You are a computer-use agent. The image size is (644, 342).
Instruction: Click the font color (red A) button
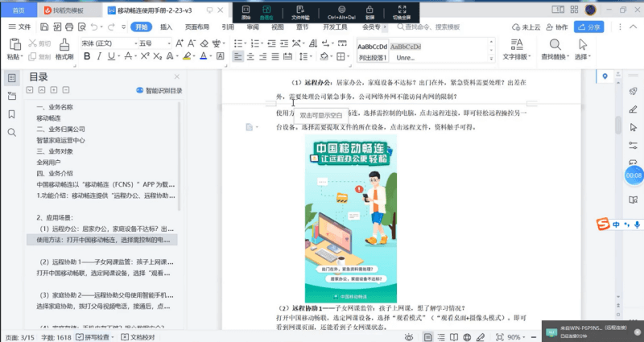pyautogui.click(x=204, y=56)
